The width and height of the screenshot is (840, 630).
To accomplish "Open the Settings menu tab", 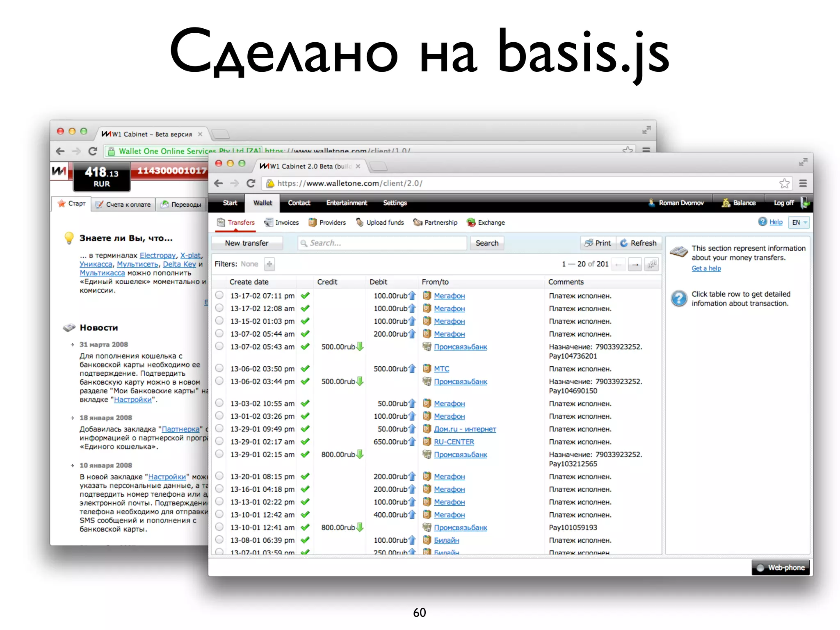I will (x=395, y=203).
